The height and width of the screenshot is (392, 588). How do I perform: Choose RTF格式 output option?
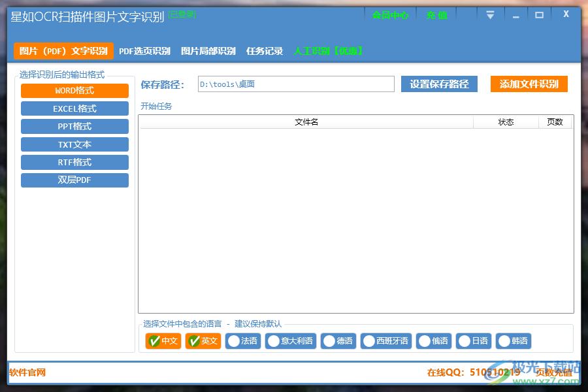pos(74,162)
